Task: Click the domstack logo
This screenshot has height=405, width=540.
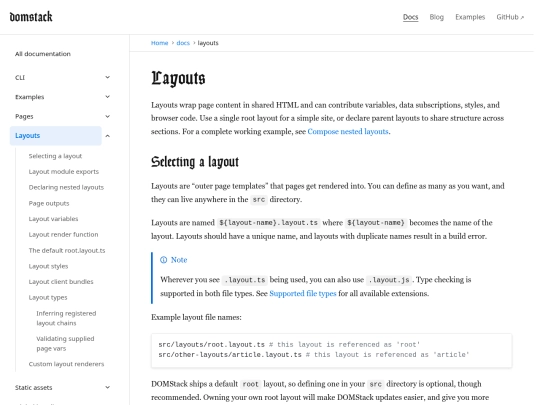Action: click(31, 17)
